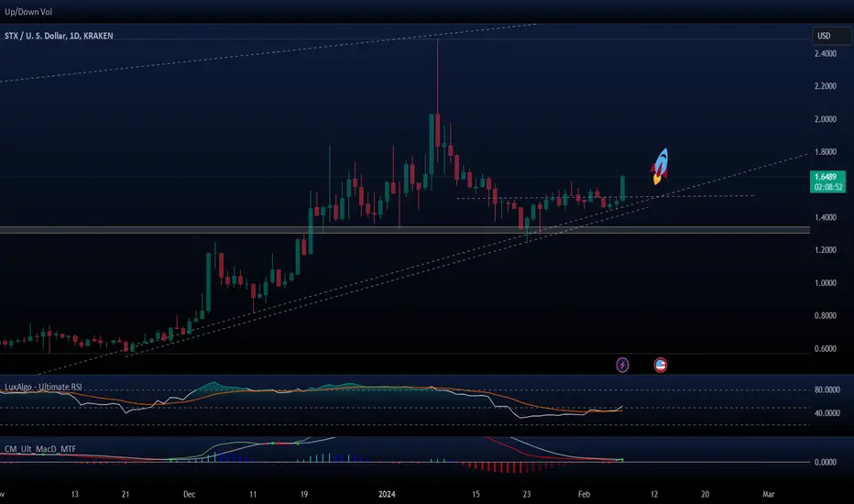This screenshot has height=504, width=854.
Task: Click the 1.0000 price axis label
Action: 825,283
